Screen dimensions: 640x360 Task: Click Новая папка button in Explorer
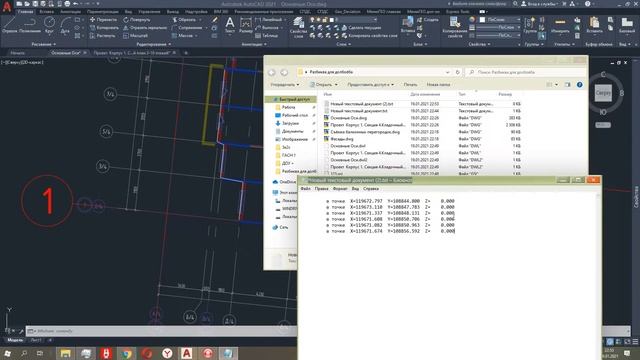tap(438, 84)
